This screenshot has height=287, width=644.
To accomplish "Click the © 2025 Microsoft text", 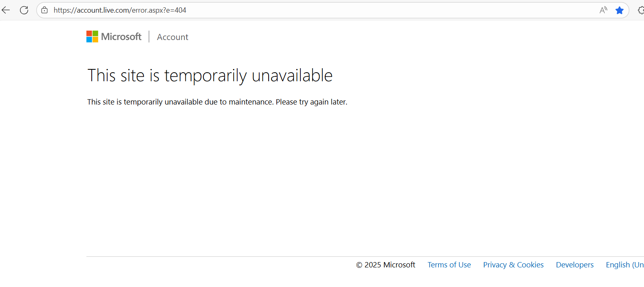I will tap(386, 265).
